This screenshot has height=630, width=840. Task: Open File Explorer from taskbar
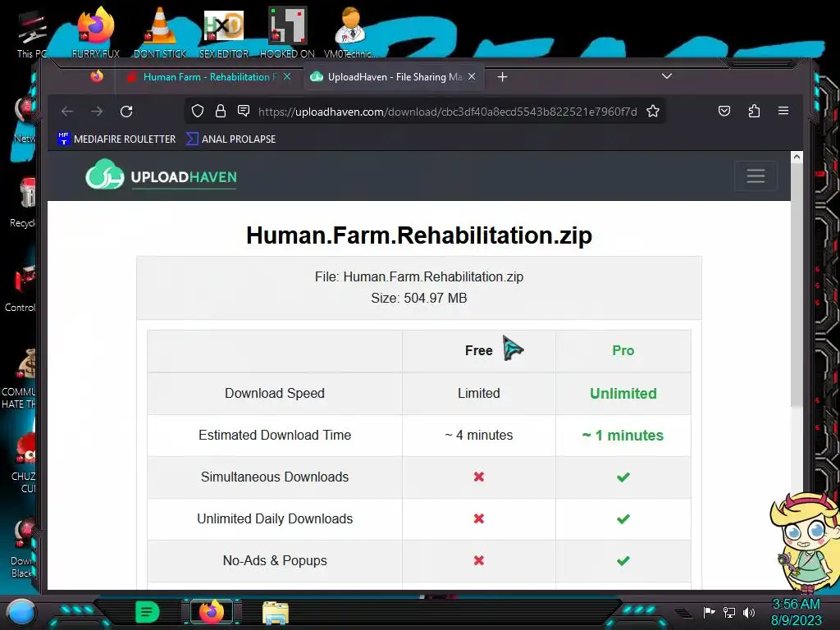click(x=276, y=613)
